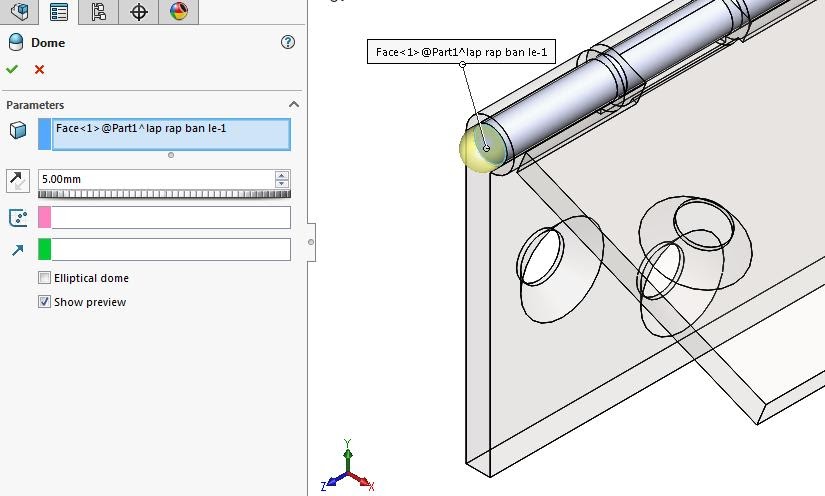The height and width of the screenshot is (496, 825).
Task: Click the yellow dome preview on hinge end
Action: [472, 151]
